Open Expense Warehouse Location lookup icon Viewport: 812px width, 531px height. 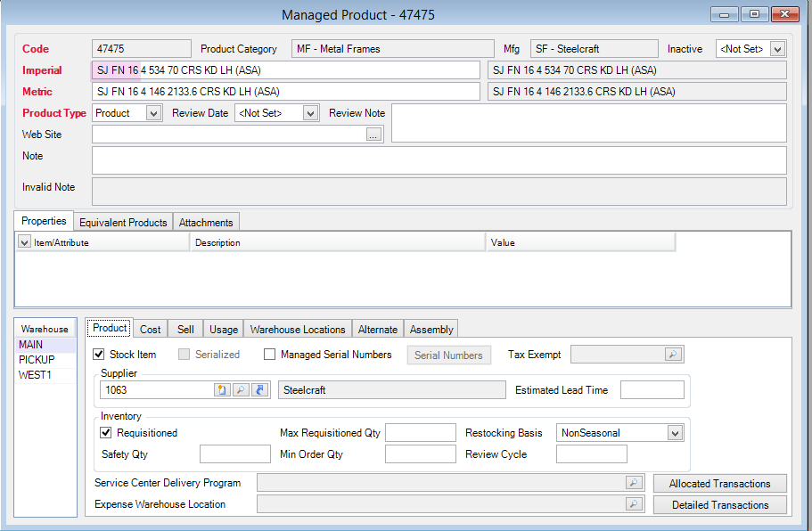[633, 504]
